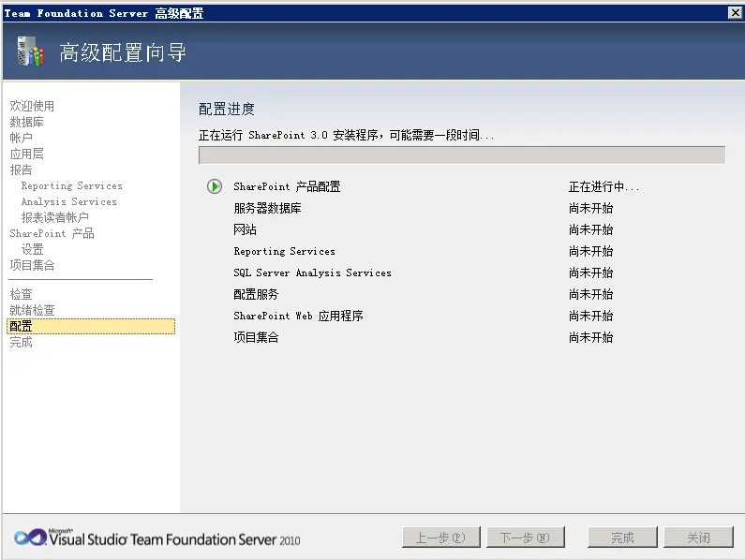Click the green in-progress arrow icon
745x560 pixels.
(x=215, y=186)
